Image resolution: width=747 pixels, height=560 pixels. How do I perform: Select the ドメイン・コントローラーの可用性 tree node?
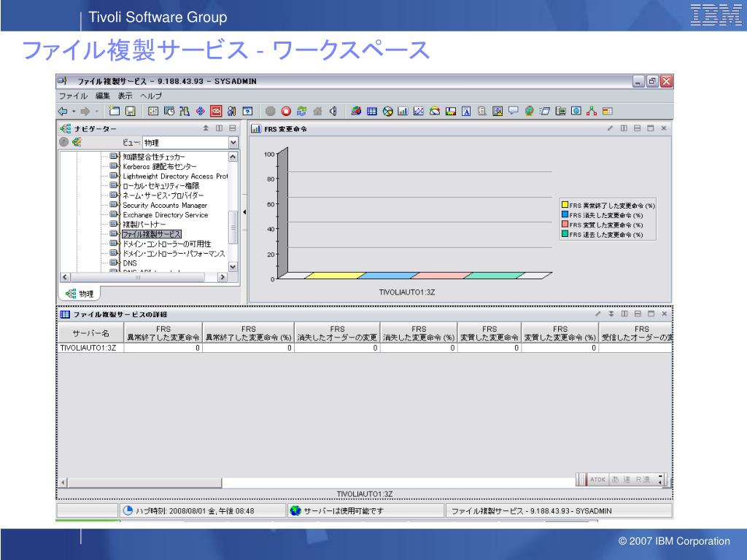pyautogui.click(x=167, y=244)
